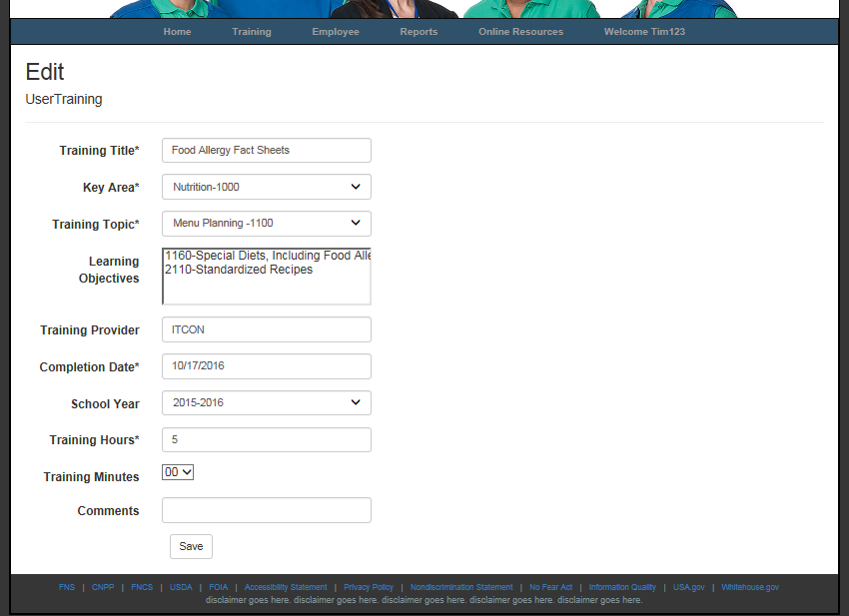Select 1160-Special Diets learning objective
This screenshot has width=849, height=616.
tap(267, 256)
